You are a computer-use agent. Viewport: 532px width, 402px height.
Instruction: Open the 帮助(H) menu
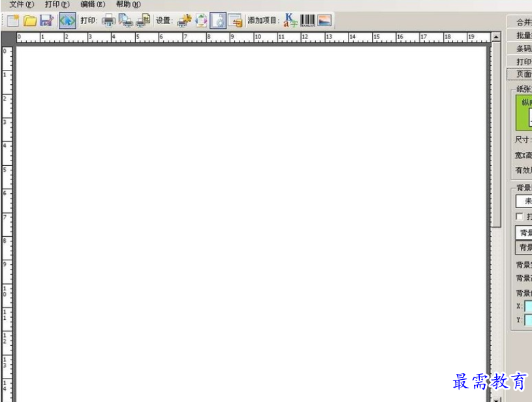(128, 5)
